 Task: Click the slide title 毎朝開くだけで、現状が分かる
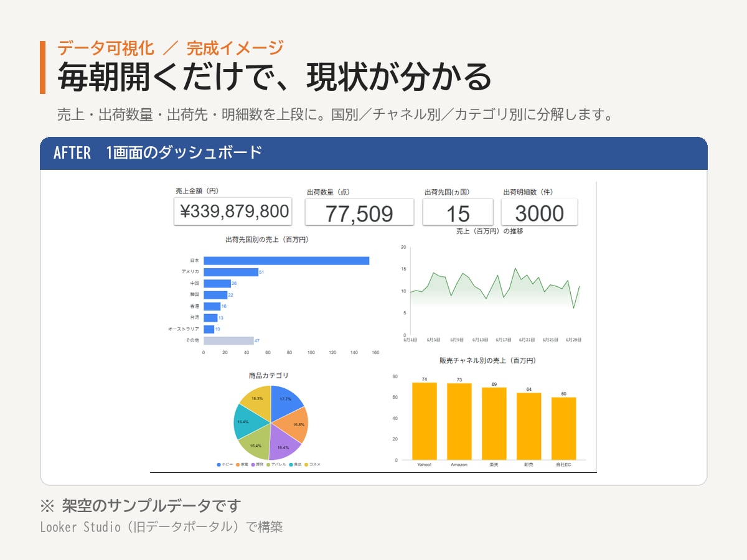274,77
